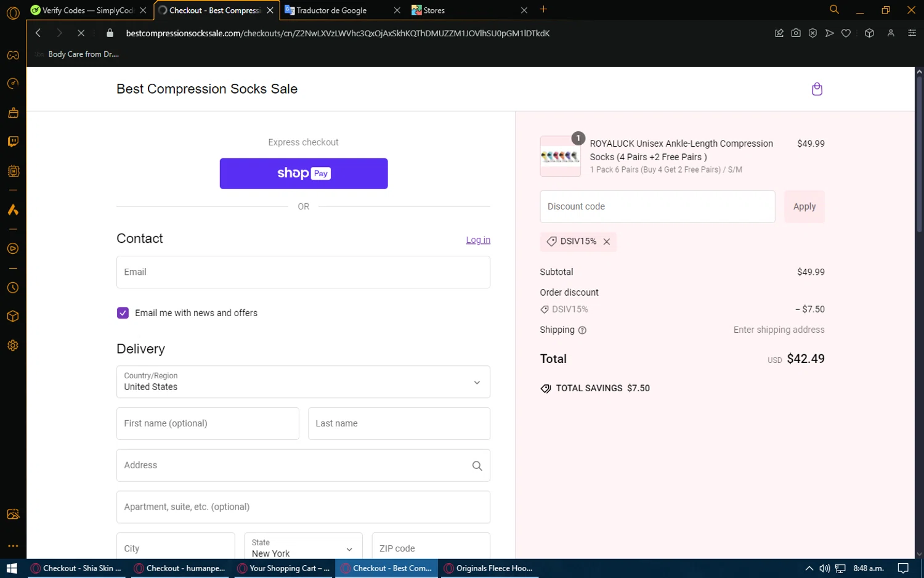The image size is (924, 578).
Task: Click the ROYALUCK socks product thumbnail
Action: click(x=560, y=157)
